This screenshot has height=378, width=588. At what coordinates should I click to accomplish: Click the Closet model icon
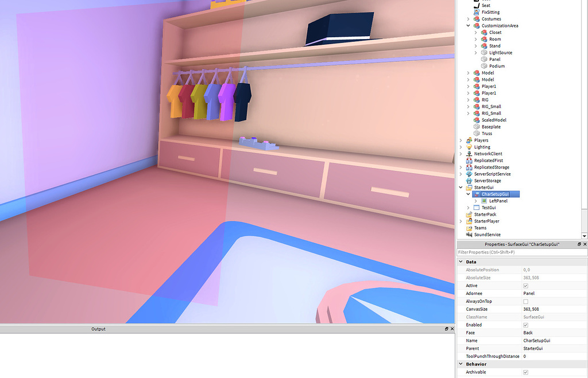click(x=484, y=32)
